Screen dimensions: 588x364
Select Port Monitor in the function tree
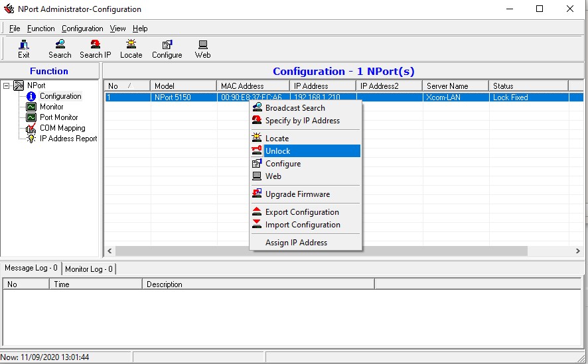click(58, 117)
